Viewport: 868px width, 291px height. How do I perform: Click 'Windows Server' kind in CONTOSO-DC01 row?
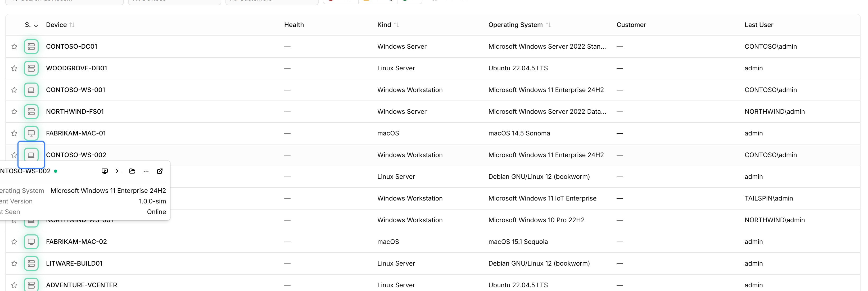[402, 47]
